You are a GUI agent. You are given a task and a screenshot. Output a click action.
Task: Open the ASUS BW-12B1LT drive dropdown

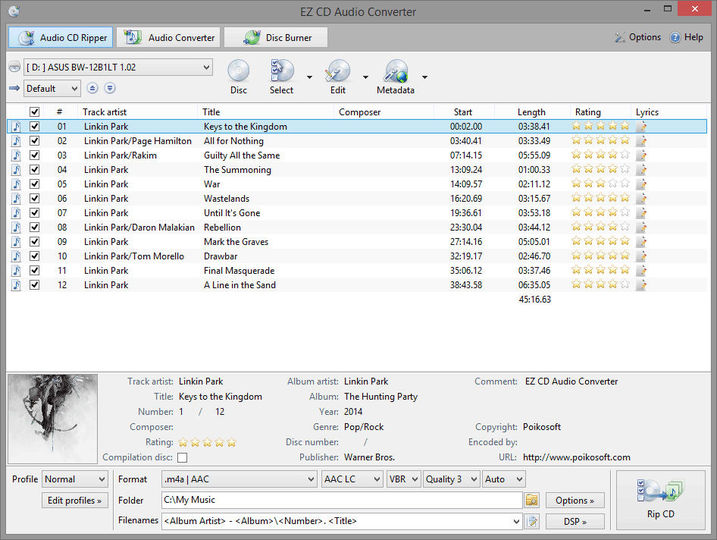click(118, 67)
